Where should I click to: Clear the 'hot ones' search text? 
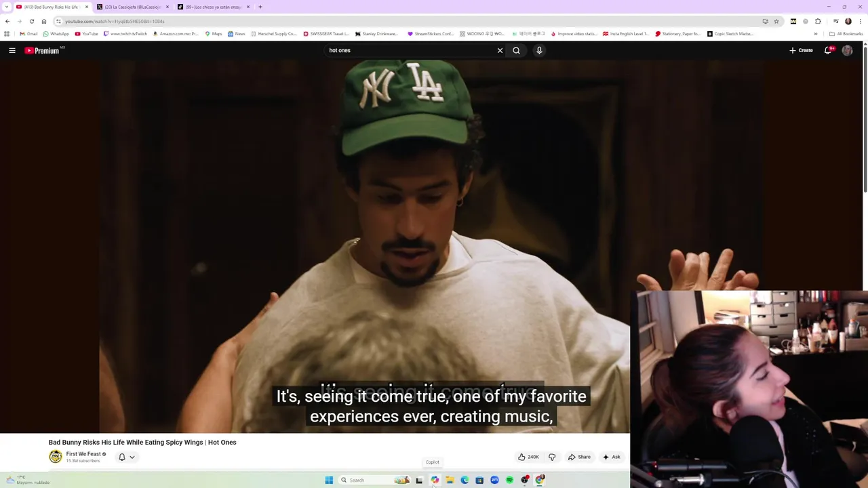point(500,50)
